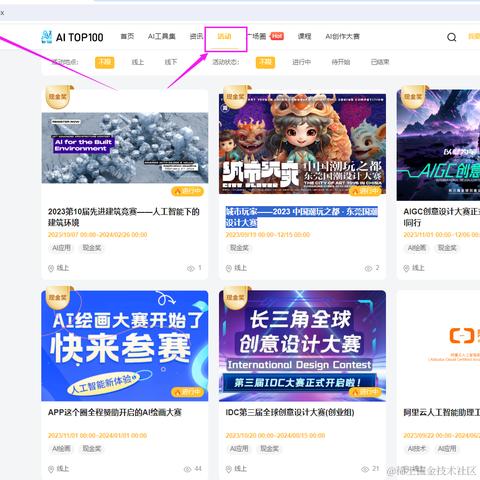Image resolution: width=480 pixels, height=480 pixels.
Task: Click 进行中 status badge on architecture card
Action: point(188,191)
